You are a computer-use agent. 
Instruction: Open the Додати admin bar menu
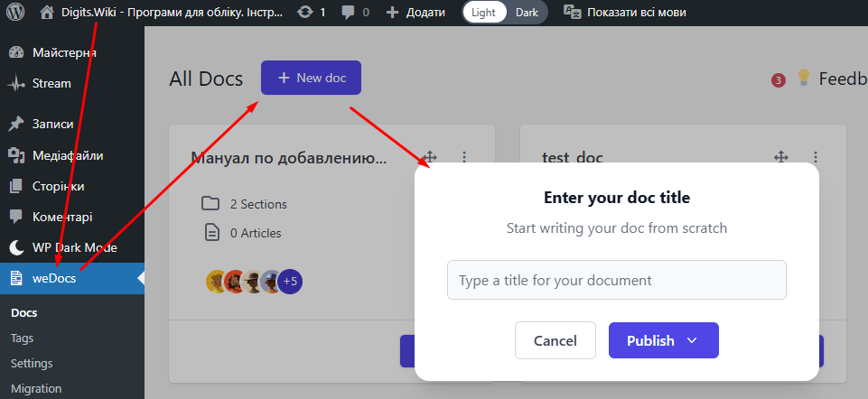coord(416,12)
